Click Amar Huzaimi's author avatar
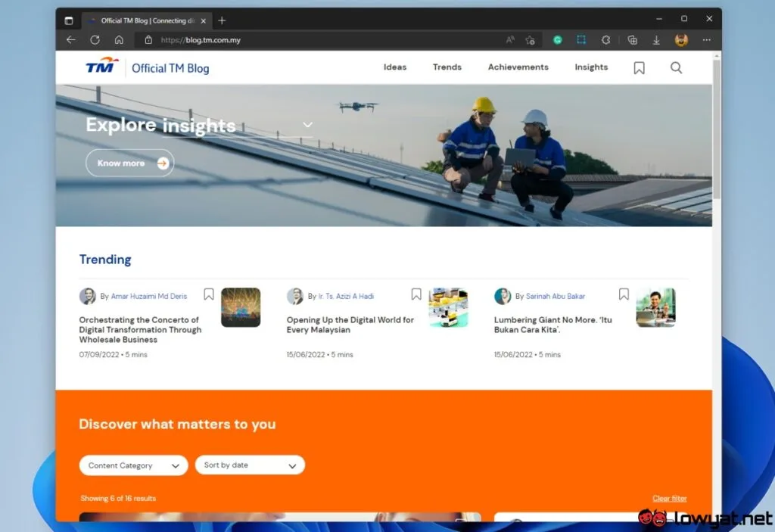 tap(88, 296)
